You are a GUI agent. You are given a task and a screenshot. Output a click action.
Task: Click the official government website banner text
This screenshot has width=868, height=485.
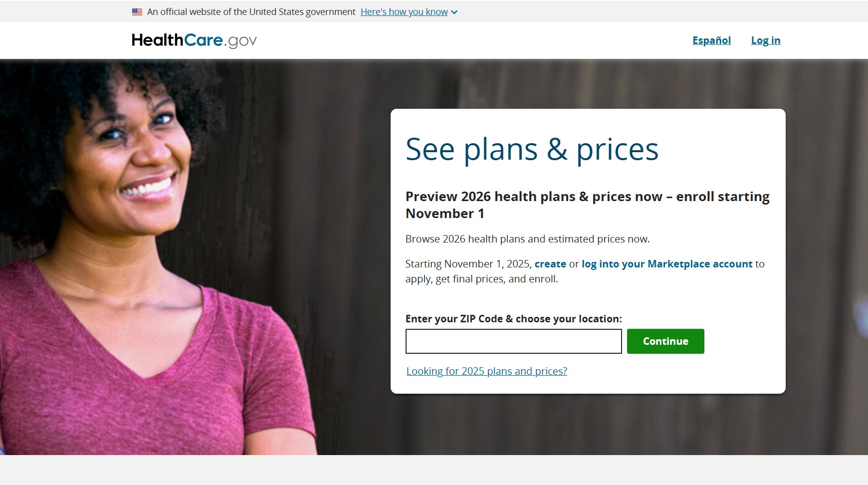pyautogui.click(x=251, y=12)
